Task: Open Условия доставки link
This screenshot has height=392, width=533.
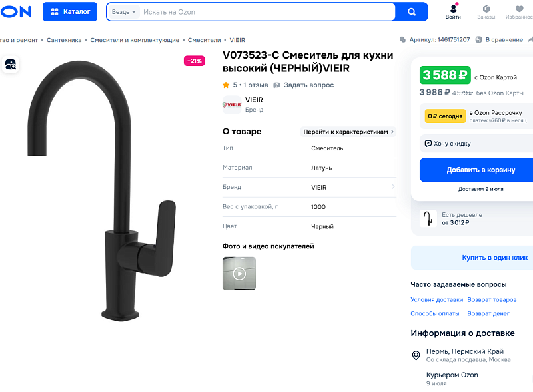Action: pos(437,299)
